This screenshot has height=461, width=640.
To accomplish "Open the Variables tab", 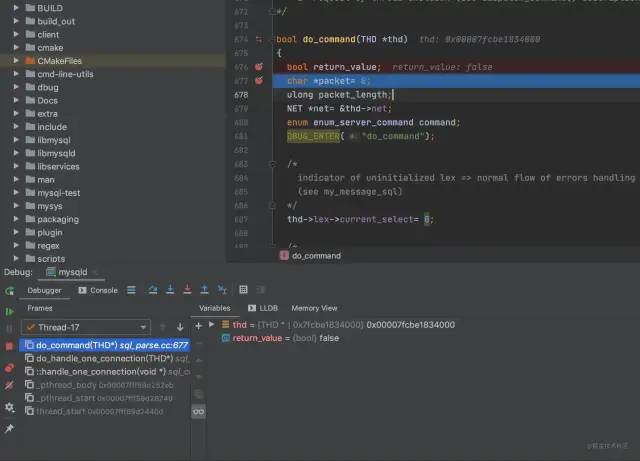I will [x=215, y=308].
